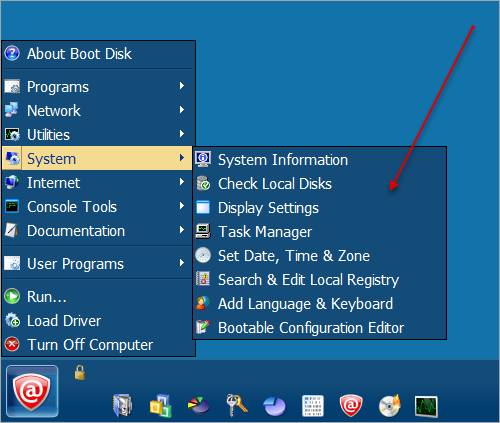The height and width of the screenshot is (423, 500).
Task: Click the blue disk pie taskbar icon
Action: coord(274,406)
